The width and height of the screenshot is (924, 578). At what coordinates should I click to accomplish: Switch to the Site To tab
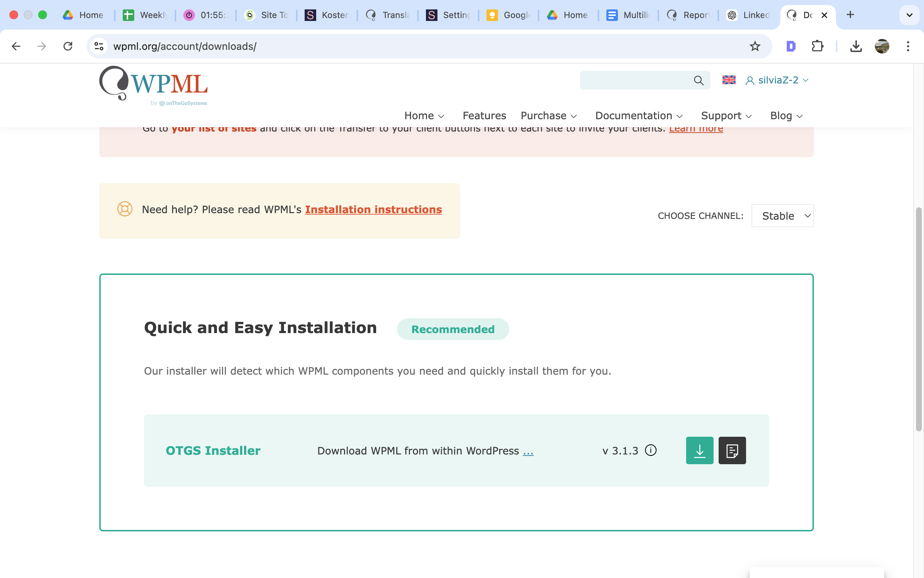click(266, 15)
